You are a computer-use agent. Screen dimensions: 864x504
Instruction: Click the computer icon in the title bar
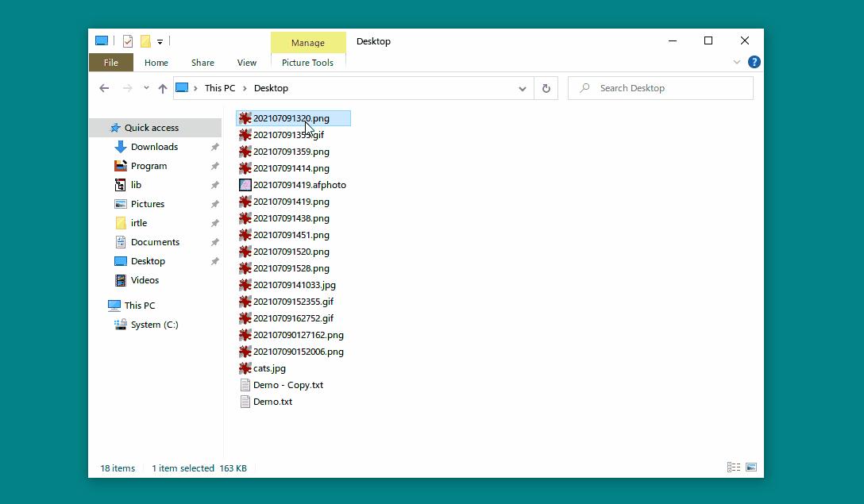102,40
